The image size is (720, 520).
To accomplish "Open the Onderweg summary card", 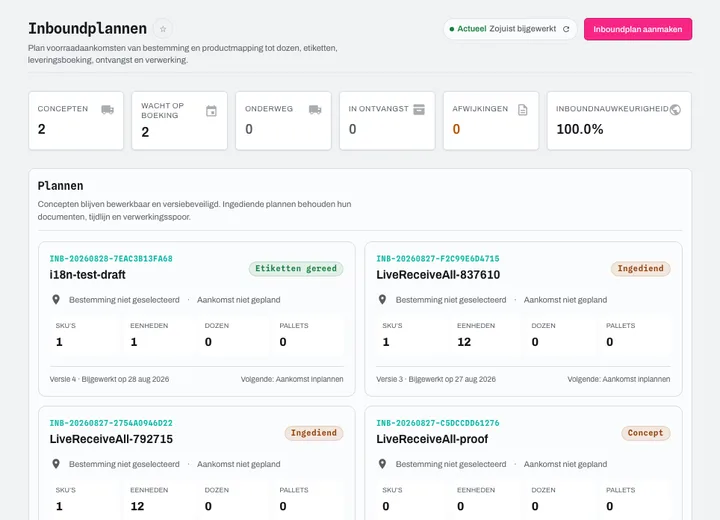I will pos(283,120).
